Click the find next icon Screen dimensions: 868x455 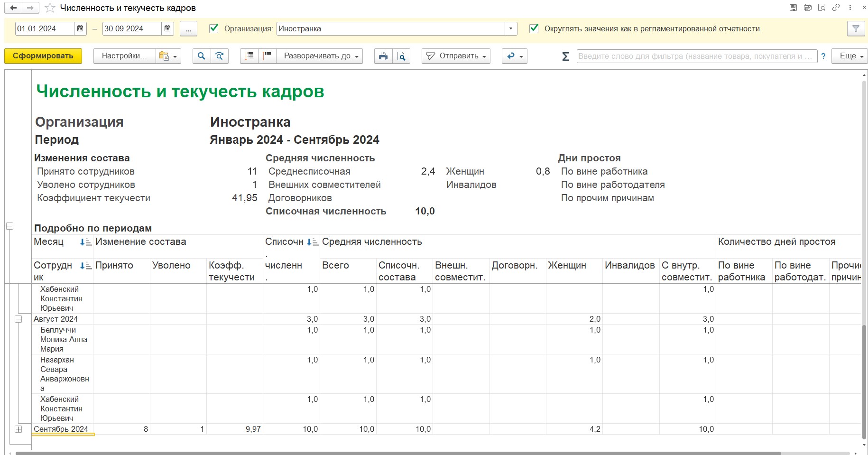click(220, 56)
